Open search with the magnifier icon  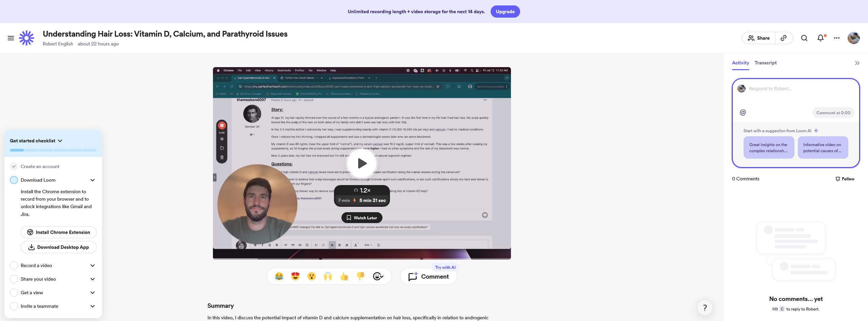pos(804,38)
